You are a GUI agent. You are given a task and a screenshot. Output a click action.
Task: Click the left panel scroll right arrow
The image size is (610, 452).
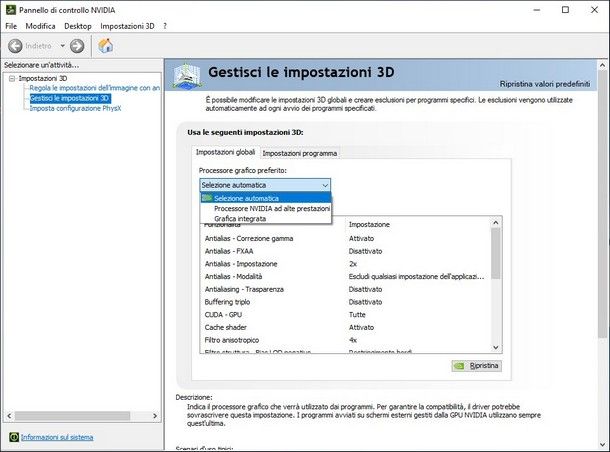(155, 416)
